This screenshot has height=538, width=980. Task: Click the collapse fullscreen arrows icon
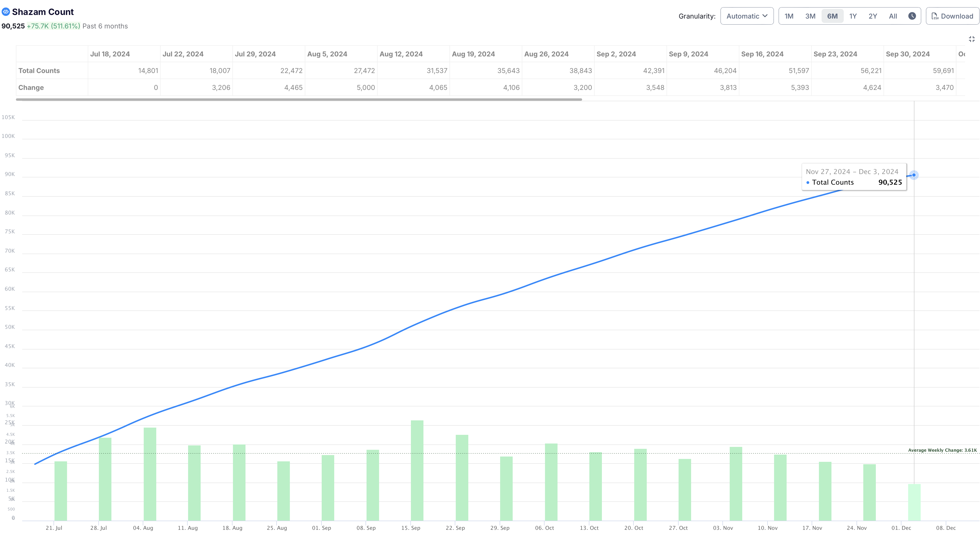972,39
